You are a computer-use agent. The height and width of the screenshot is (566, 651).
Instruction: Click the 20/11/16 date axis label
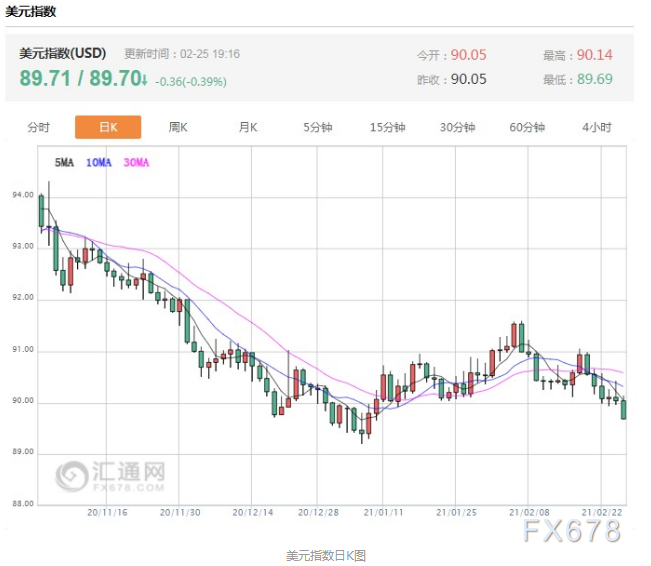(107, 512)
